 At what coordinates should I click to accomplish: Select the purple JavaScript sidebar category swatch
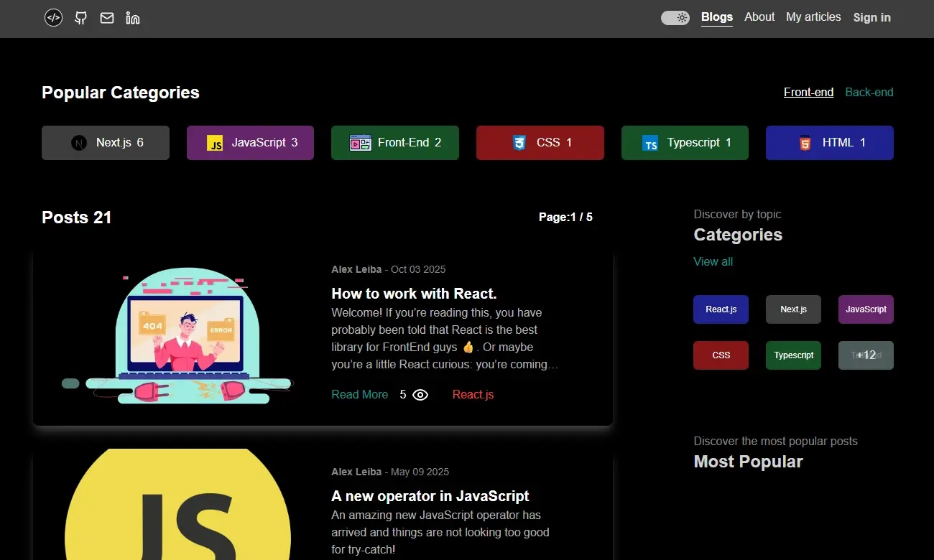[x=866, y=309]
